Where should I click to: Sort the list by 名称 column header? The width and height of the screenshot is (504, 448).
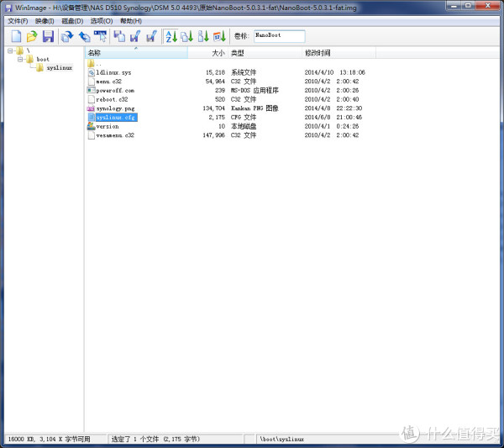pos(94,52)
